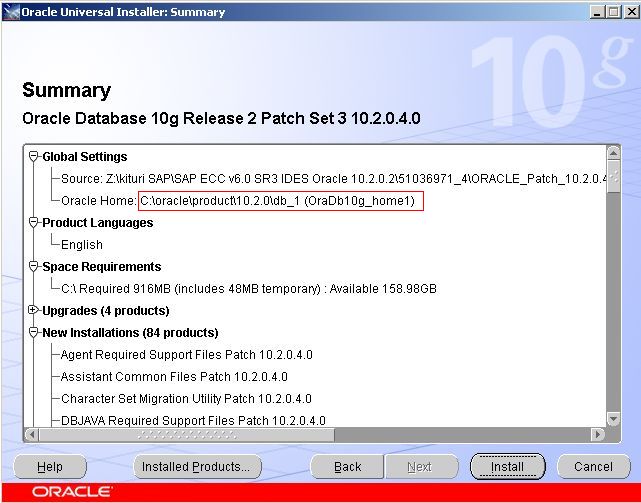Click the horizontal scrollbar thumb
The image size is (641, 503).
tap(187, 434)
